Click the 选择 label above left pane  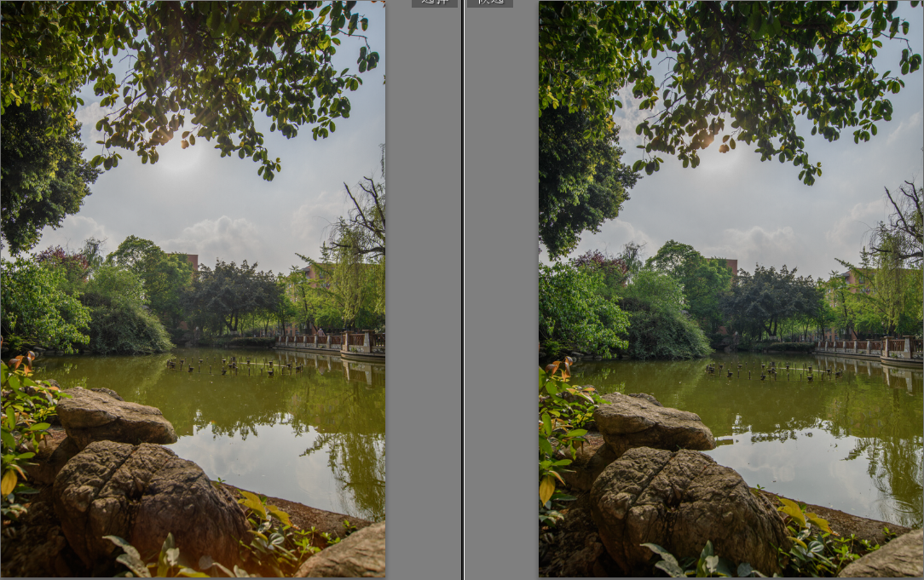(x=435, y=3)
